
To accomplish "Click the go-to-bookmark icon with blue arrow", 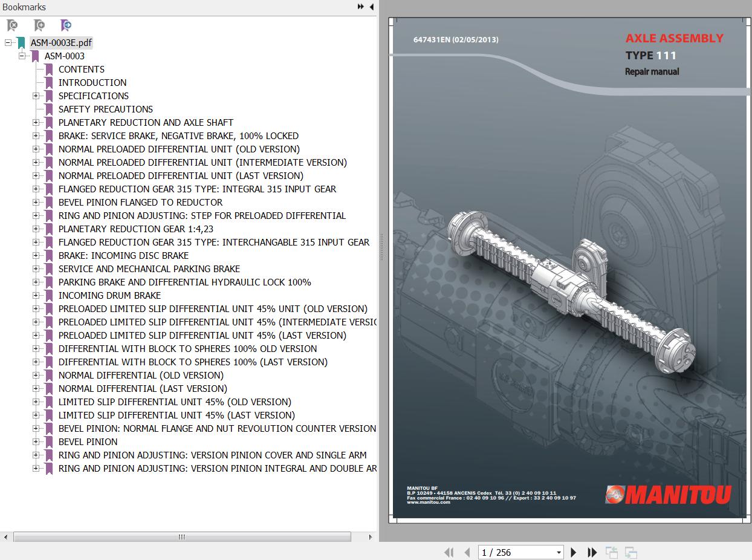I will (x=66, y=25).
